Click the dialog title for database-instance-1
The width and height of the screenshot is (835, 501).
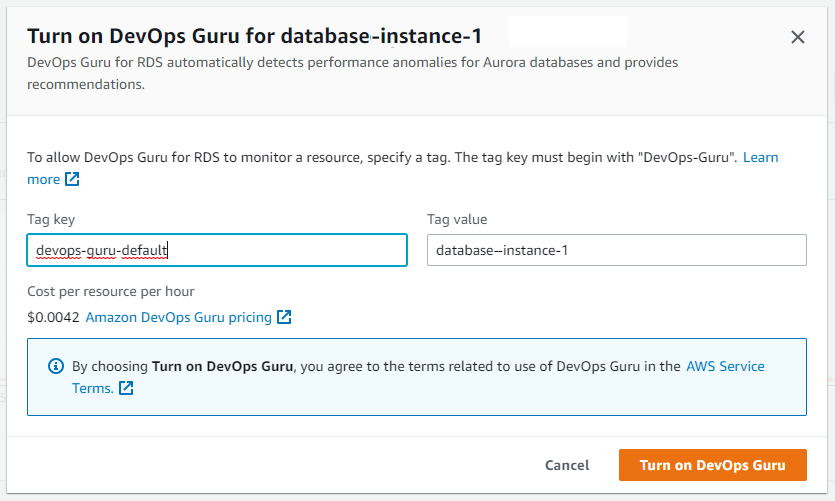254,36
